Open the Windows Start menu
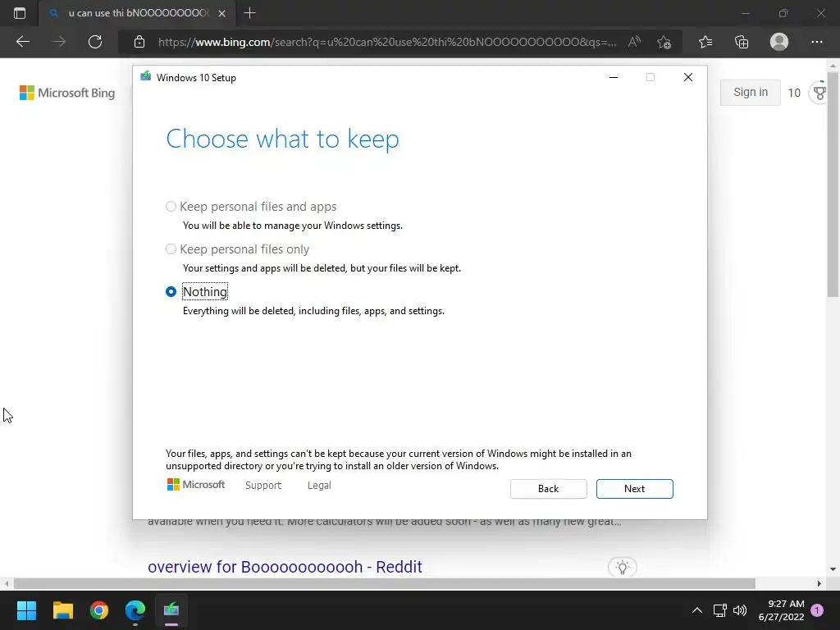 pyautogui.click(x=26, y=610)
